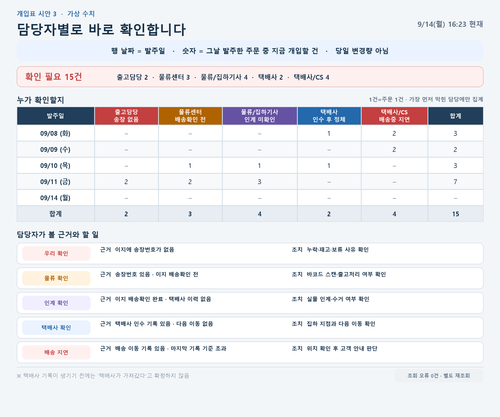The width and height of the screenshot is (500, 417).
Task: Click the '근거 이지에 송장번호가 없음' text
Action: point(137,249)
